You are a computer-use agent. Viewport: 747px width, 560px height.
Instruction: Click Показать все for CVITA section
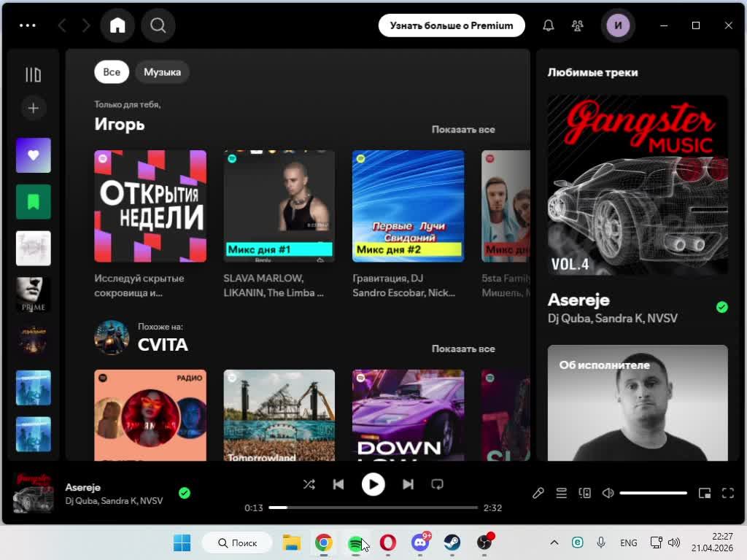coord(463,349)
